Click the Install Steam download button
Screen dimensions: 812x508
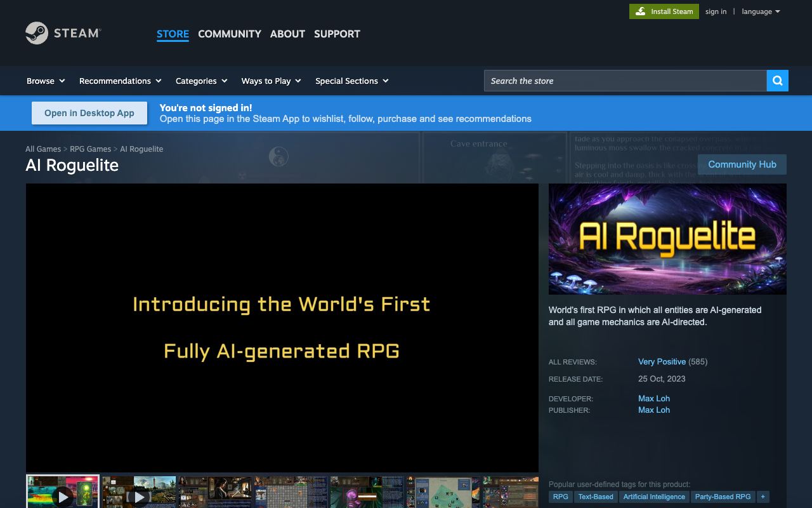tap(664, 11)
